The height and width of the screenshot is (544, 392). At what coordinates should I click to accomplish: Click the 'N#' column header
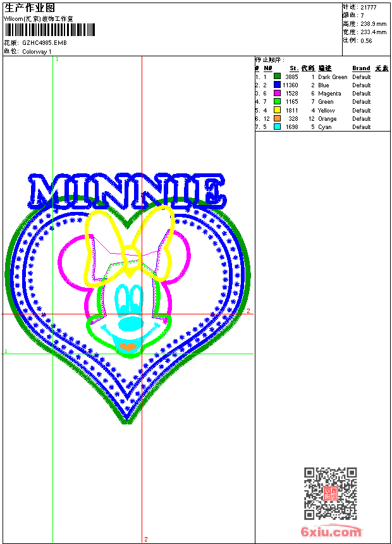268,68
